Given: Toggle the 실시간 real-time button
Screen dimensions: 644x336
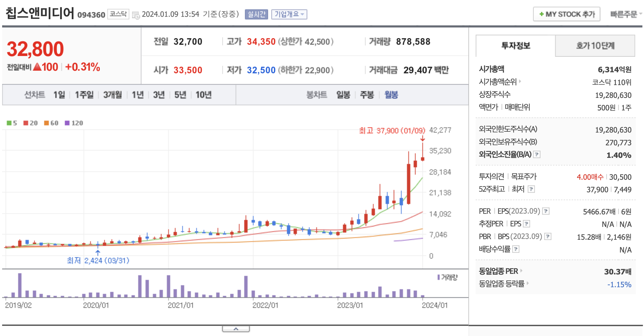Looking at the screenshot, I should click(256, 14).
